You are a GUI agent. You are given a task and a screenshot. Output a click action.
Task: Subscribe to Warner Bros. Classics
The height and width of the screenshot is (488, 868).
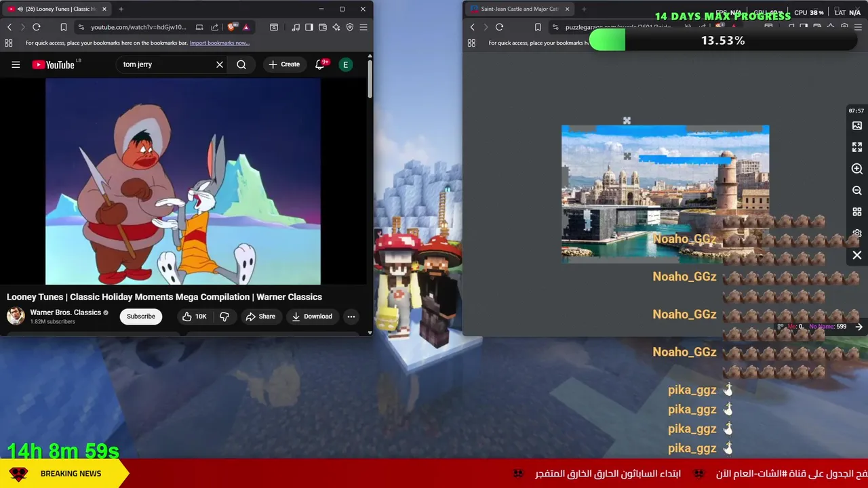coord(141,317)
